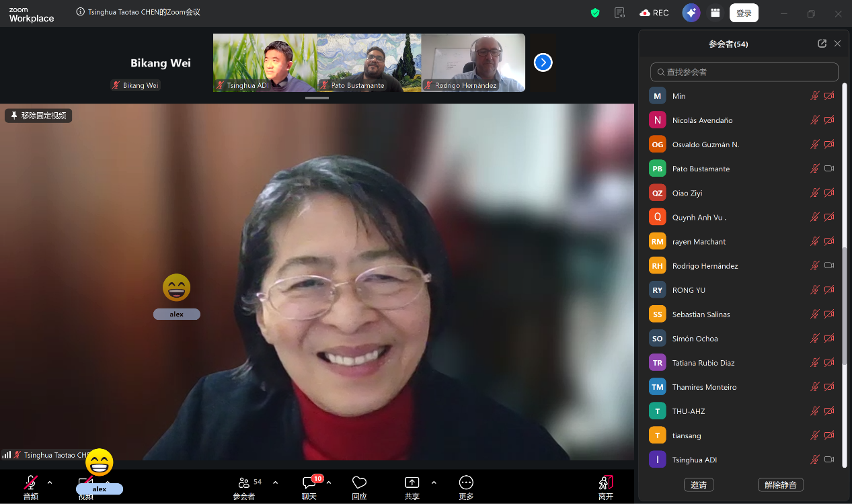
Task: Pop out the participants panel
Action: [822, 44]
